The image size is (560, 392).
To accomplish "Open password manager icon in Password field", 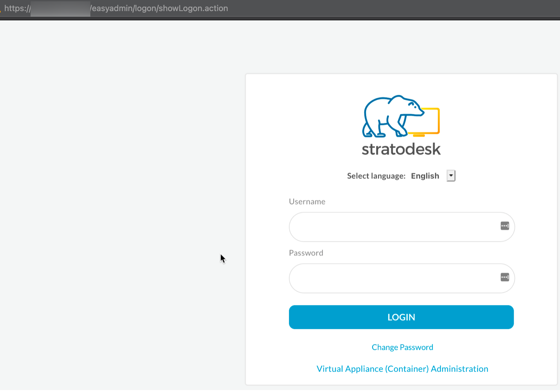I will [x=505, y=277].
